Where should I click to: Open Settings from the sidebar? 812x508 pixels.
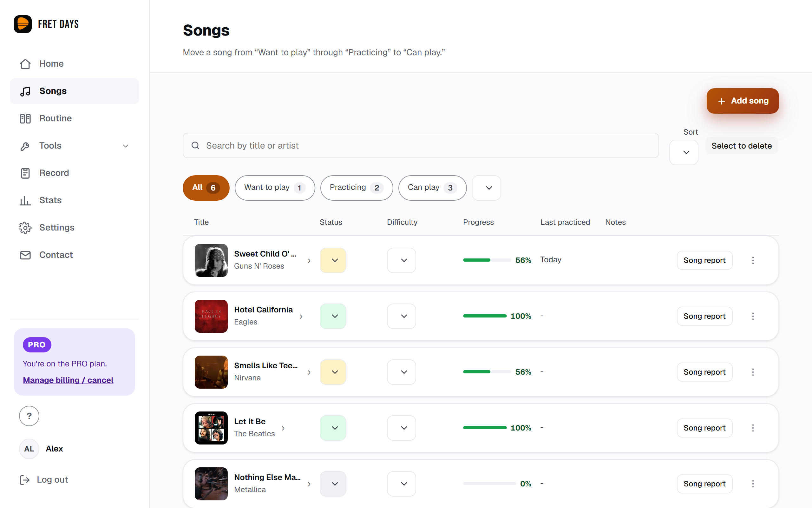(x=74, y=227)
